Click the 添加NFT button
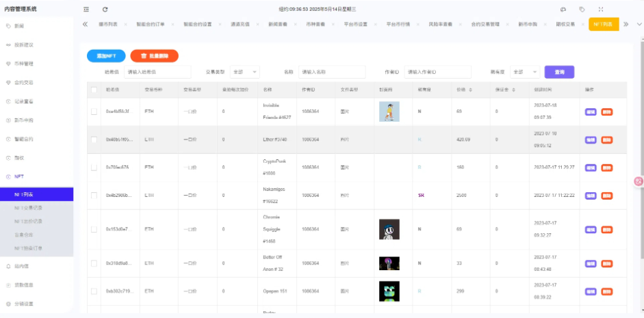The height and width of the screenshot is (318, 644). click(x=106, y=56)
